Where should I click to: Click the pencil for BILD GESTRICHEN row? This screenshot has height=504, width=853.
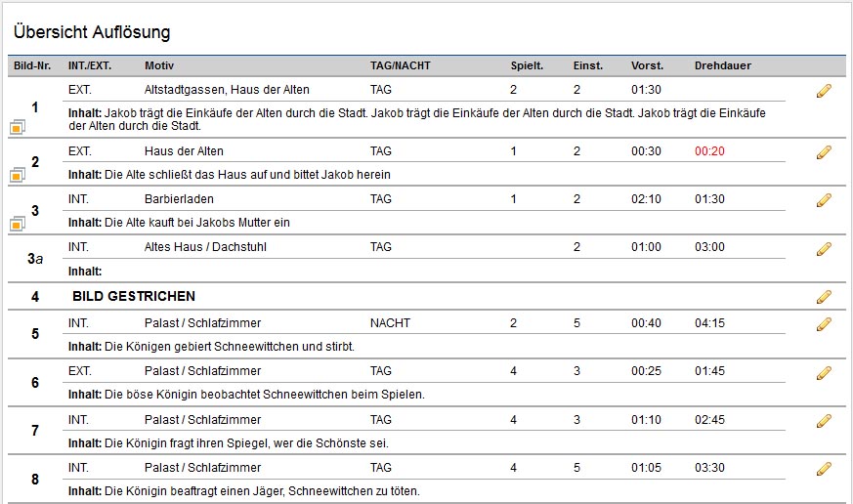[824, 297]
